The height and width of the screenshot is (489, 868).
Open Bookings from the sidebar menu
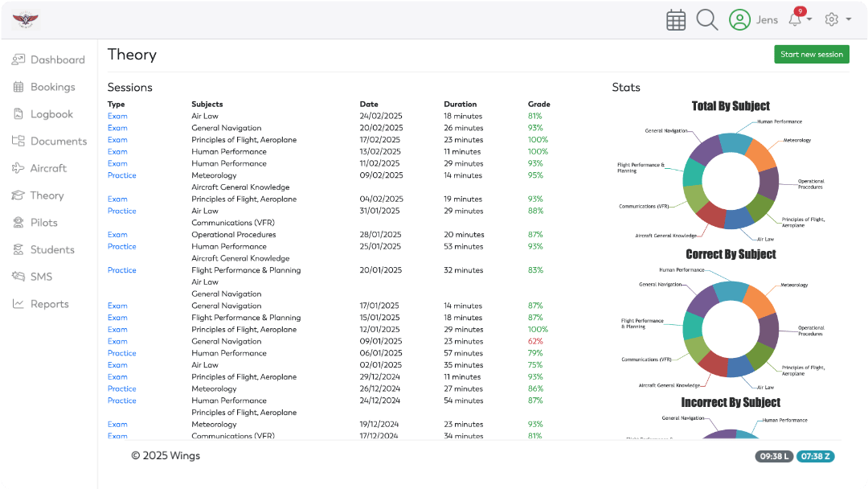(x=52, y=87)
